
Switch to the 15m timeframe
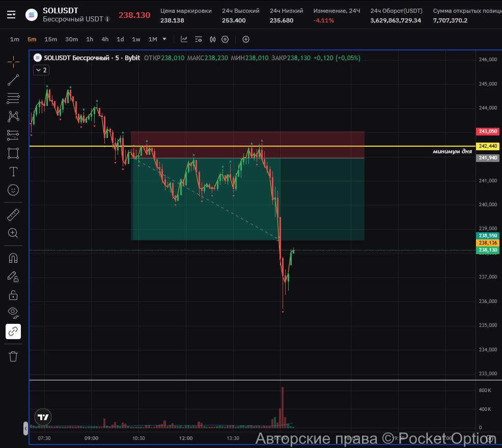click(50, 39)
